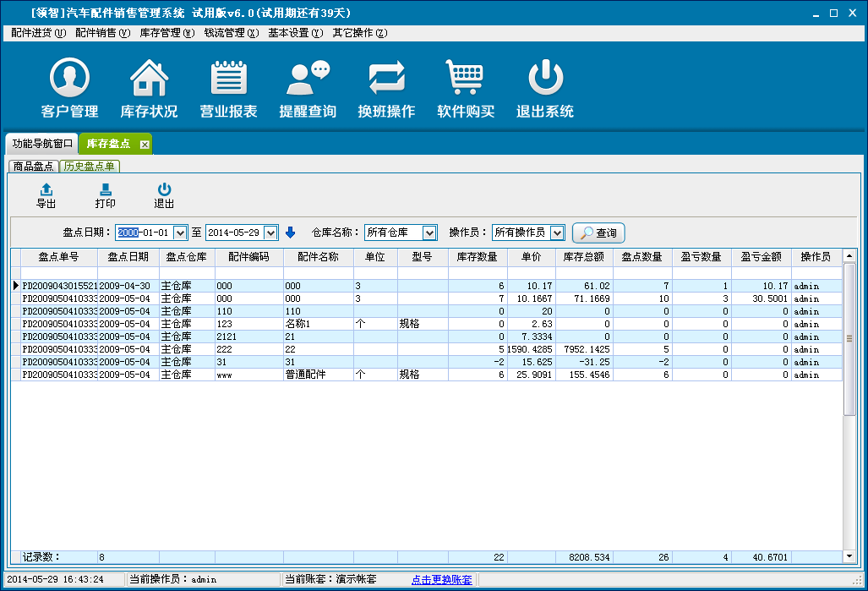This screenshot has height=591, width=868.
Task: Expand the 操作员 operator dropdown
Action: pos(557,233)
